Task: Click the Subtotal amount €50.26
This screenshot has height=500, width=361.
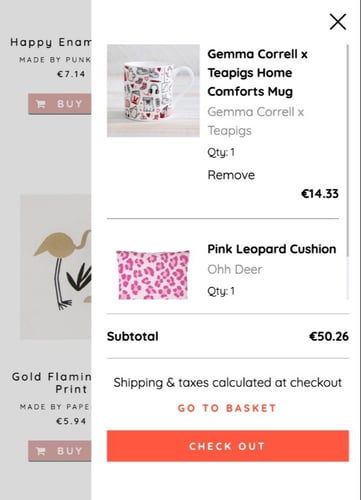Action: (329, 336)
